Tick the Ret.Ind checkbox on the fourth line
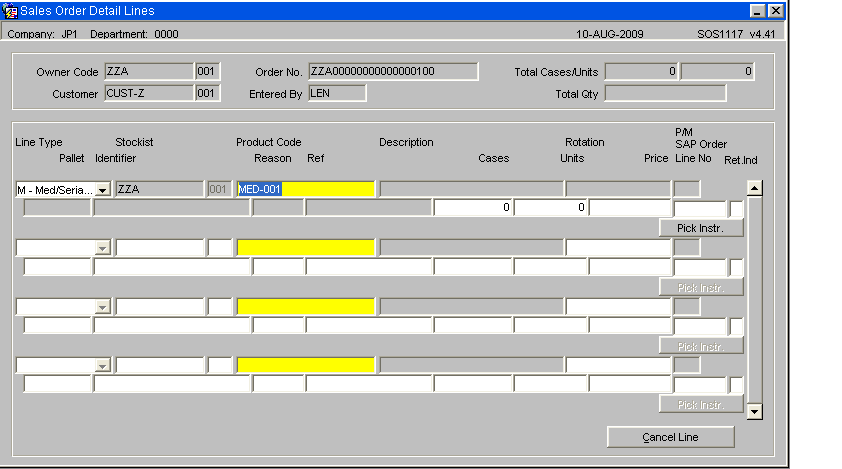The height and width of the screenshot is (469, 842). (736, 385)
